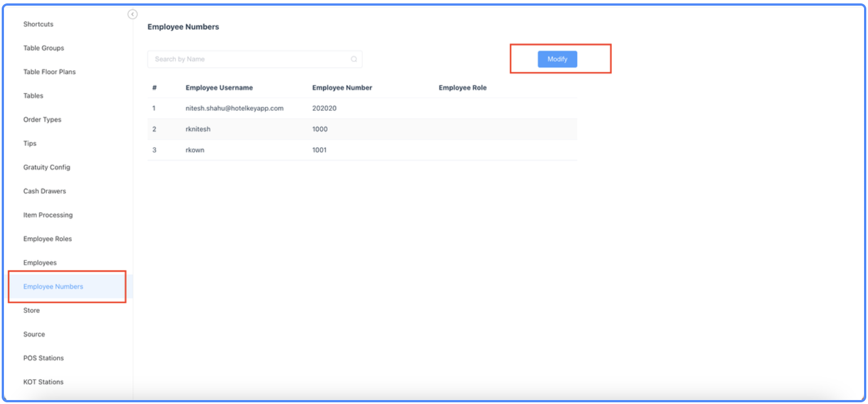The image size is (868, 404).
Task: Select the Employee Numbers menu item
Action: point(53,287)
